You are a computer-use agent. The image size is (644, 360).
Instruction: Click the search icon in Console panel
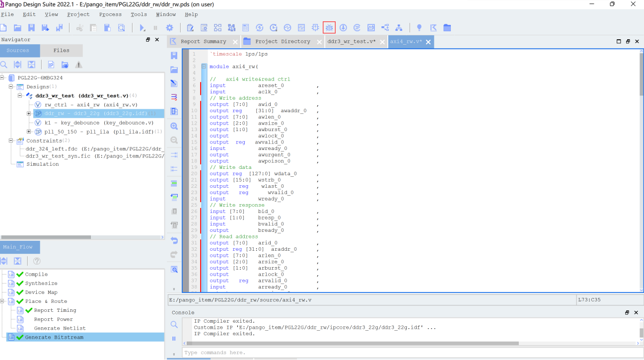174,324
